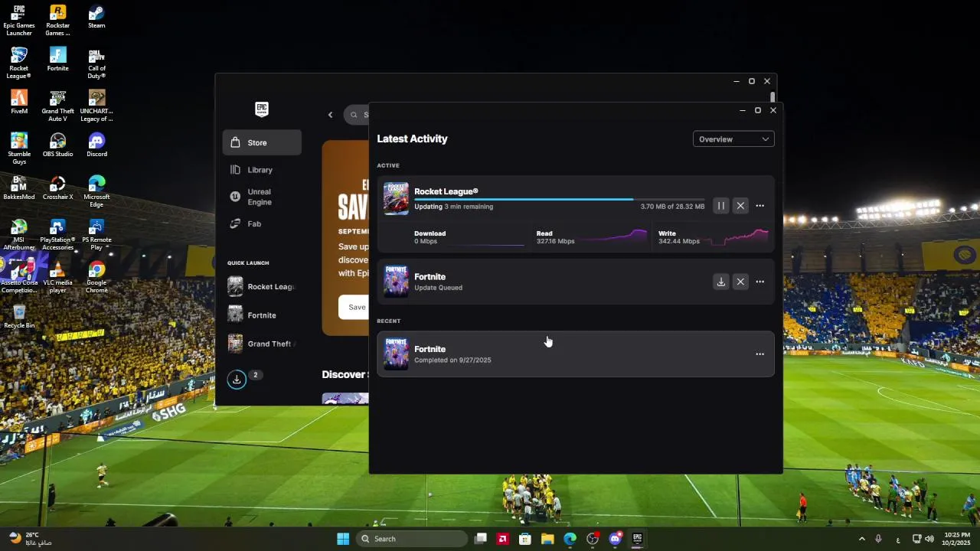Viewport: 980px width, 551px height.
Task: Open the weather widget on the taskbar
Action: [31, 539]
